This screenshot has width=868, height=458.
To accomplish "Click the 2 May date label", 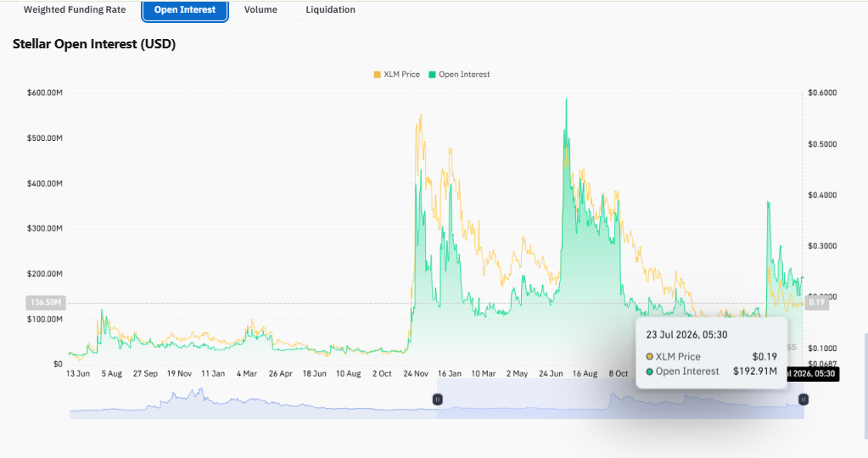I will point(517,374).
